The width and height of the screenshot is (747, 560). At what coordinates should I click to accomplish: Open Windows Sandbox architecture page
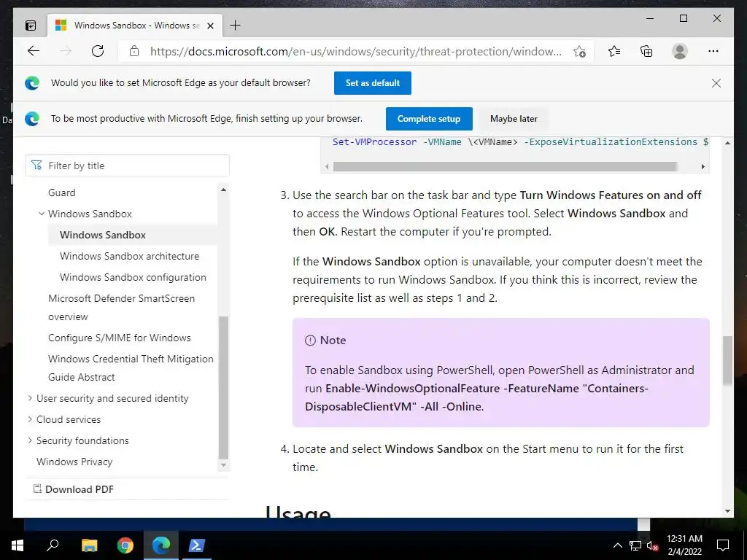[x=130, y=256]
